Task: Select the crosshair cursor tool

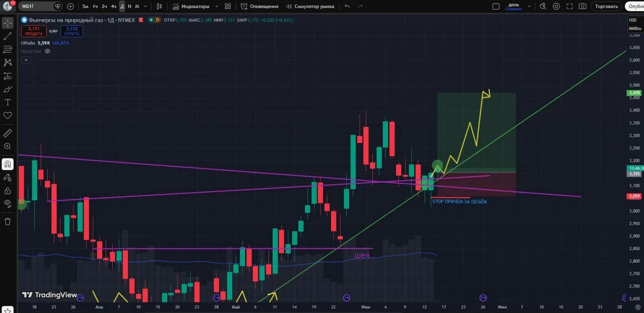Action: 8,23
